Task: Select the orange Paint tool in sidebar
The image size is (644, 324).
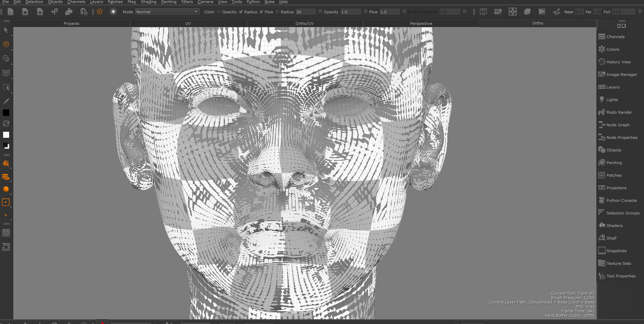Action: coord(6,44)
